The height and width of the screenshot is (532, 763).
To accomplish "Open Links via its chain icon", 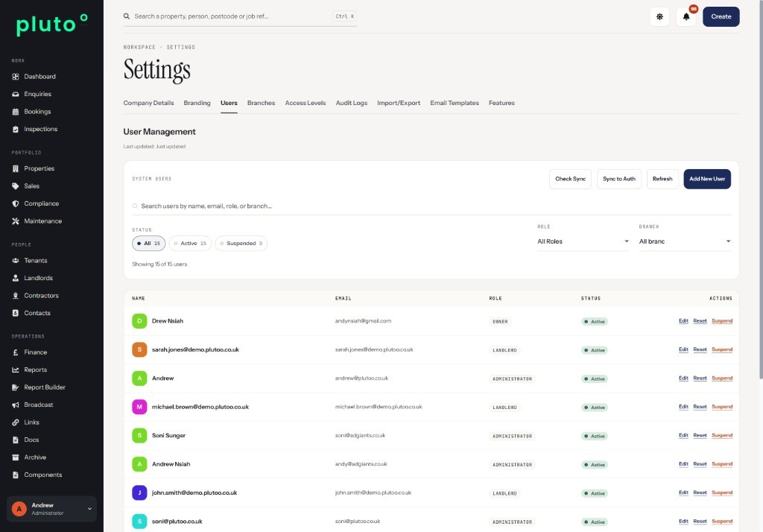I will pos(16,422).
